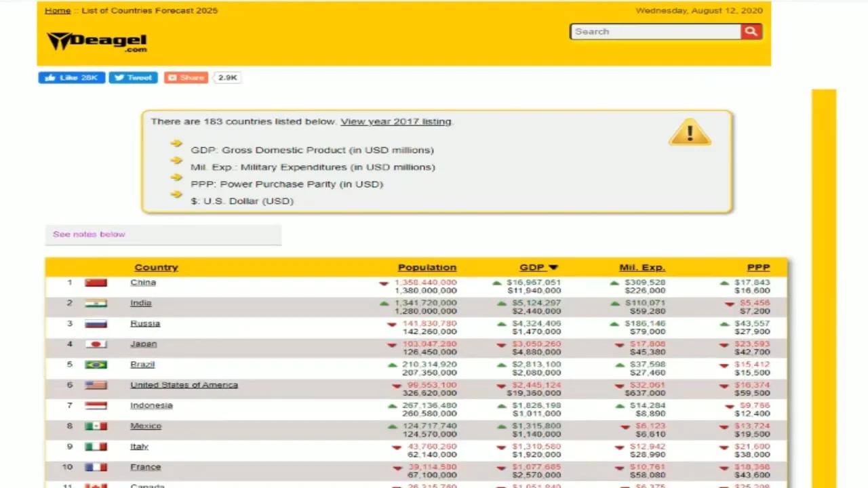Click the Japan flag icon

pyautogui.click(x=96, y=344)
